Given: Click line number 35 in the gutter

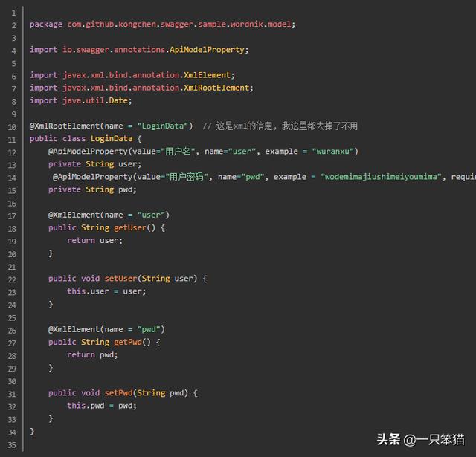Looking at the screenshot, I should click(12, 445).
